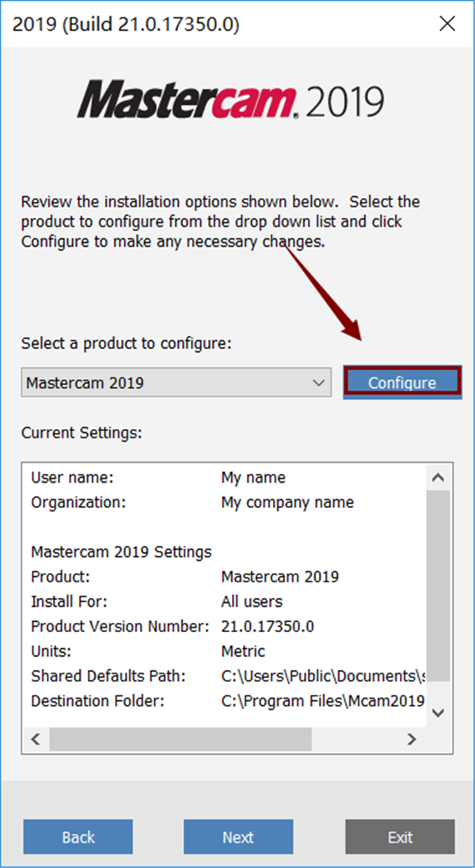475x868 pixels.
Task: Click the vertical scrollbar thumb in Current Settings
Action: click(438, 585)
